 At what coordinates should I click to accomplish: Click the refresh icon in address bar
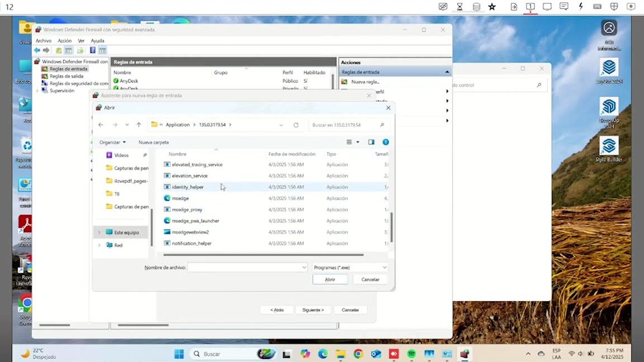296,125
